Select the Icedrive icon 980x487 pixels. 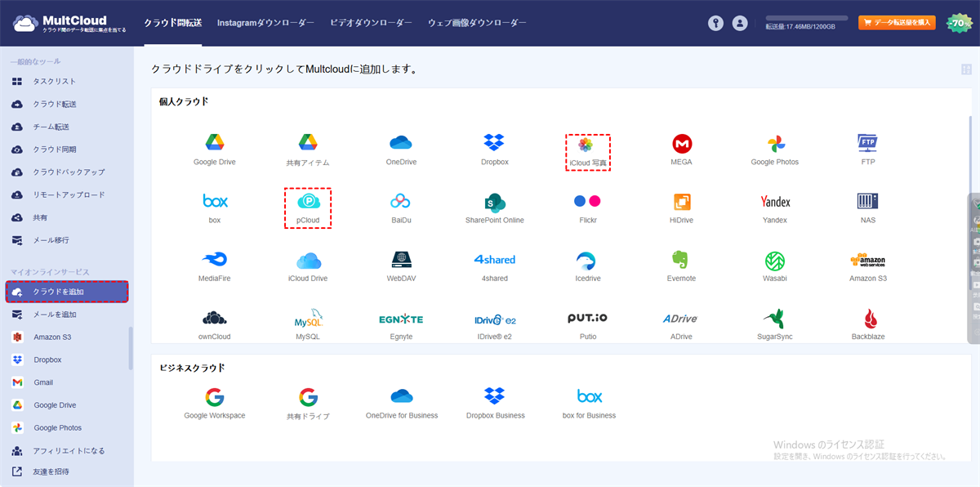pyautogui.click(x=587, y=260)
